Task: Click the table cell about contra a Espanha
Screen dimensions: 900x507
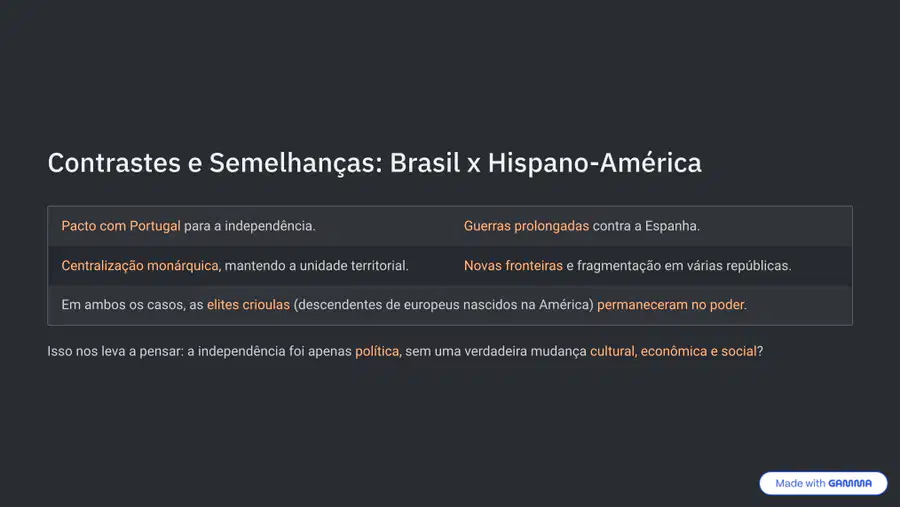Action: tap(651, 226)
